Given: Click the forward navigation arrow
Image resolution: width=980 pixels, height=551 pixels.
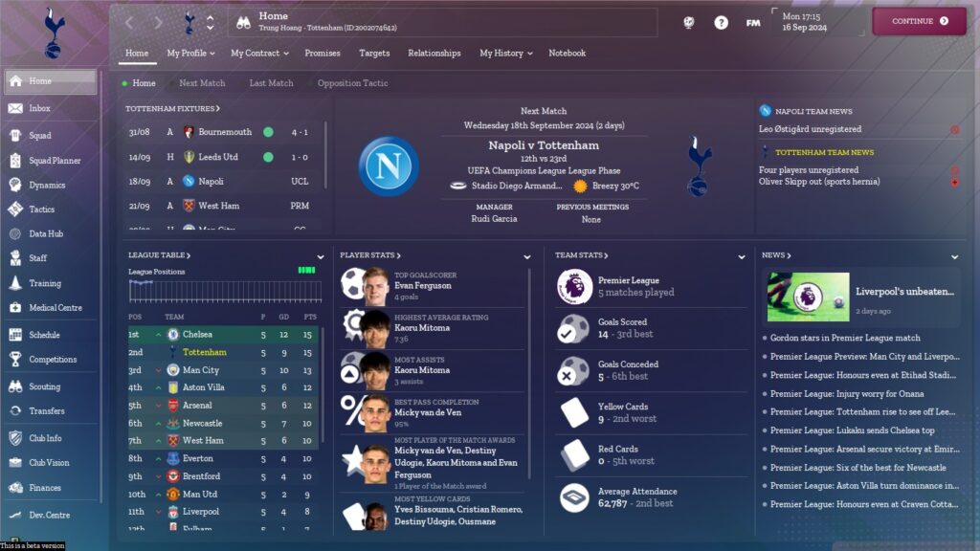Looking at the screenshot, I should pyautogui.click(x=158, y=23).
